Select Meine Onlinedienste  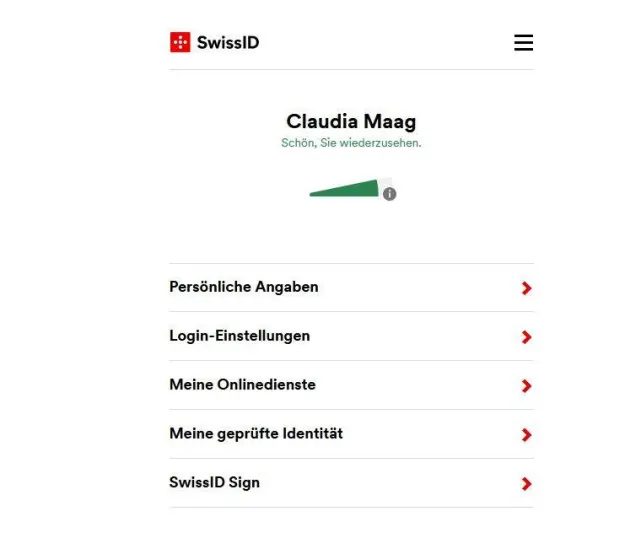243,385
